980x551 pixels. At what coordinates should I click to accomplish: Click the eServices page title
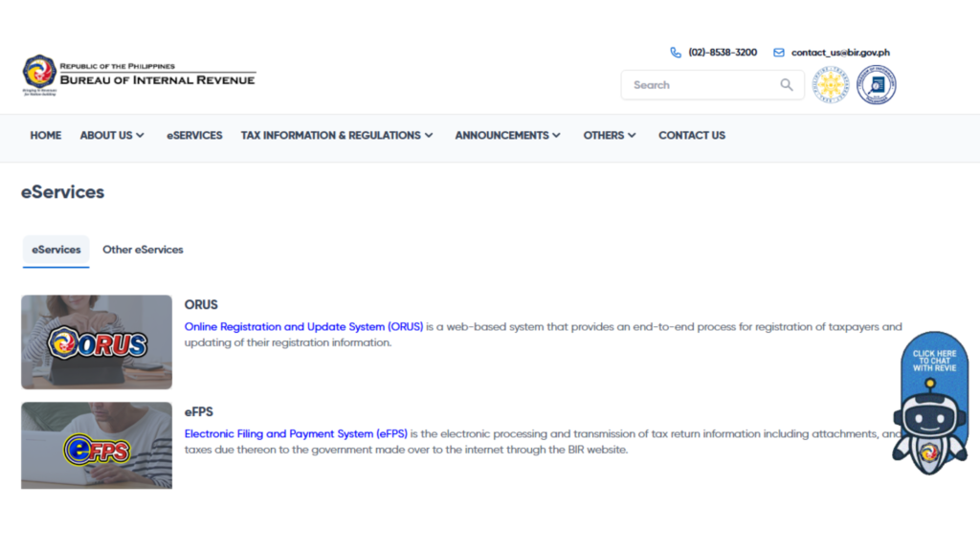click(62, 192)
